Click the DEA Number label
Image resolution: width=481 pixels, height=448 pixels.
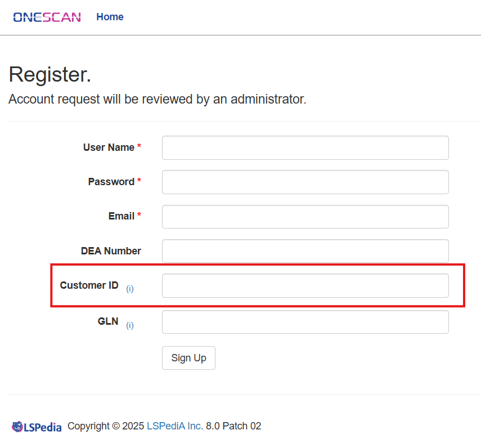point(111,250)
